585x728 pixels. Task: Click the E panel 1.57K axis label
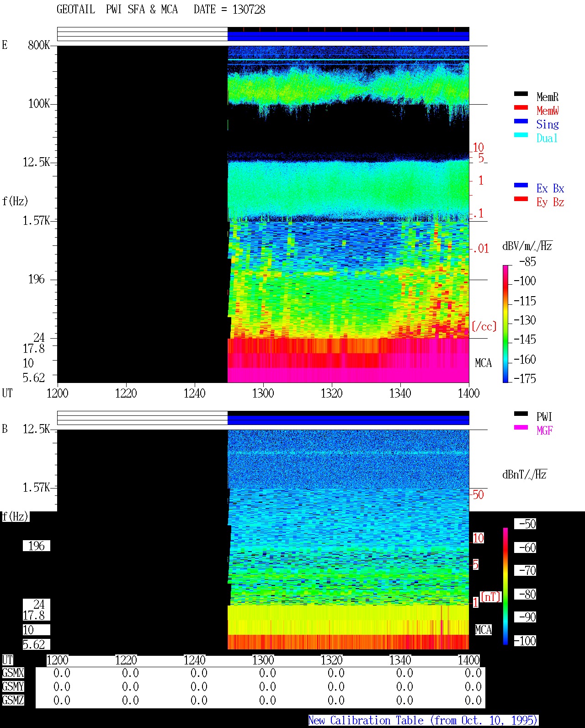point(37,221)
